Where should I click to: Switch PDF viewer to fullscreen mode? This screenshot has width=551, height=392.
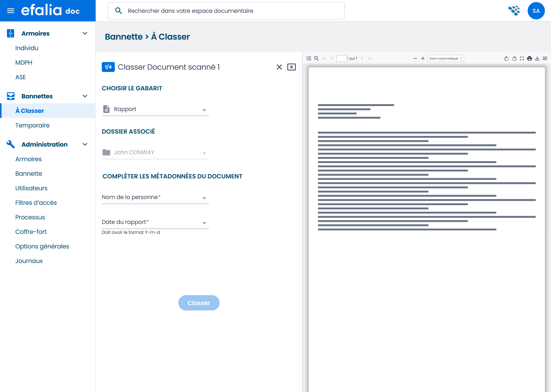[x=522, y=59]
